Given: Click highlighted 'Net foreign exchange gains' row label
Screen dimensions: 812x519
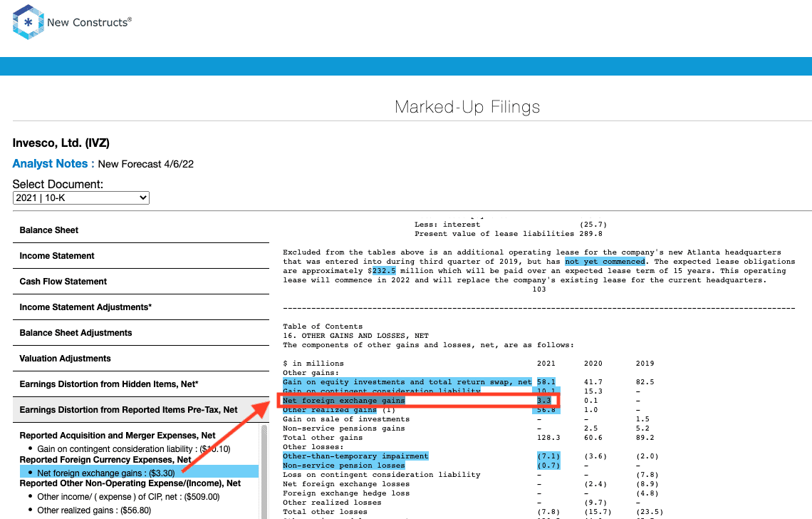Looking at the screenshot, I should [344, 400].
